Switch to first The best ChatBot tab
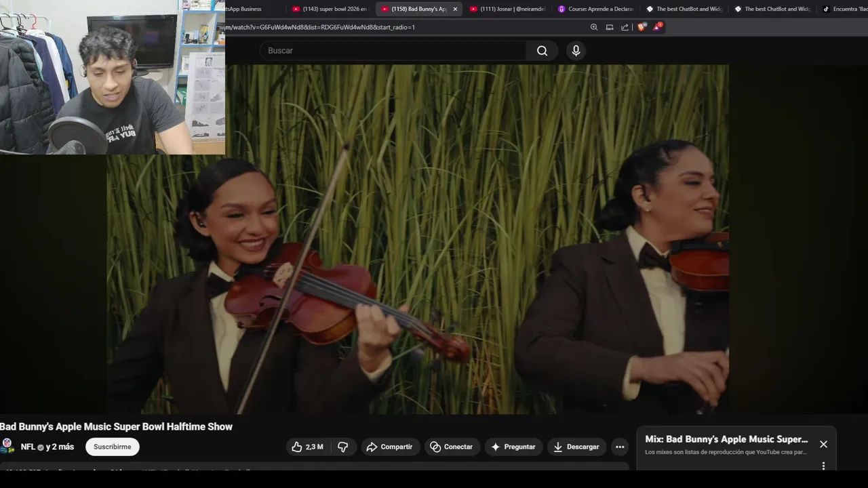The image size is (868, 488). click(684, 9)
